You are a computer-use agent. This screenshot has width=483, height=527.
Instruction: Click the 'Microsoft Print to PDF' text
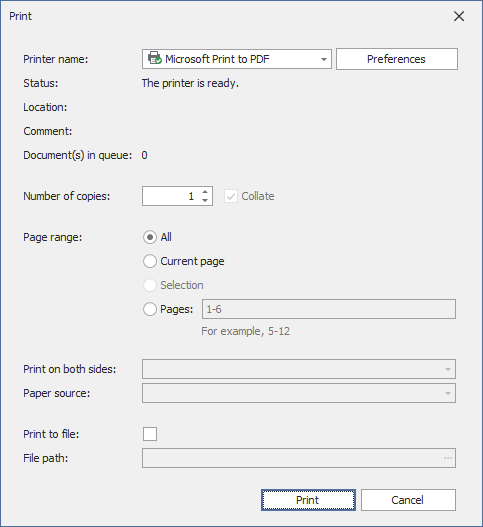coord(217,59)
